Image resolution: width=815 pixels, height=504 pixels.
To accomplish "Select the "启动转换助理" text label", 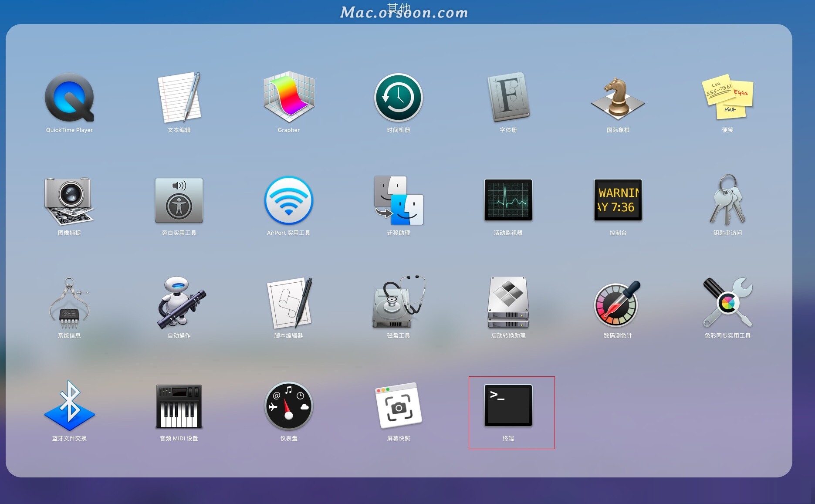I will [508, 335].
